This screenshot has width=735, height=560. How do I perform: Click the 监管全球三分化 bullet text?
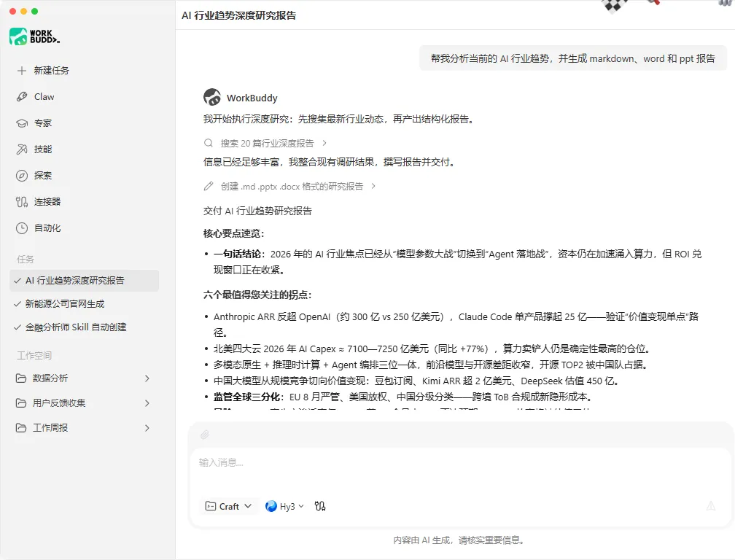point(403,397)
